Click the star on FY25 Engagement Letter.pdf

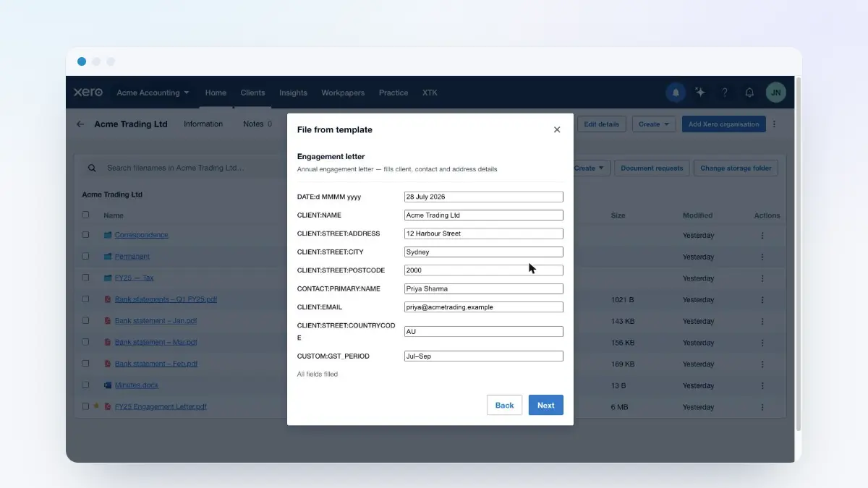pos(97,406)
